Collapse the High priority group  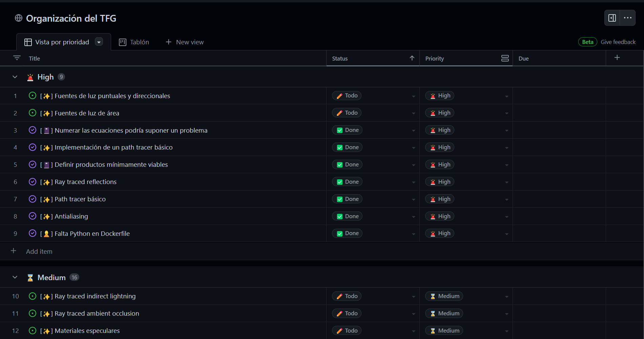(x=15, y=77)
